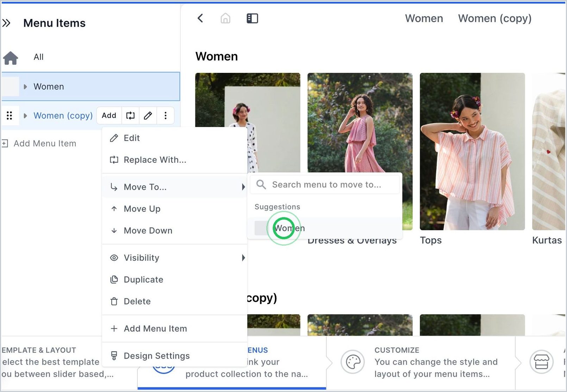Choose Duplicate from the context menu
The height and width of the screenshot is (392, 567).
[175, 279]
